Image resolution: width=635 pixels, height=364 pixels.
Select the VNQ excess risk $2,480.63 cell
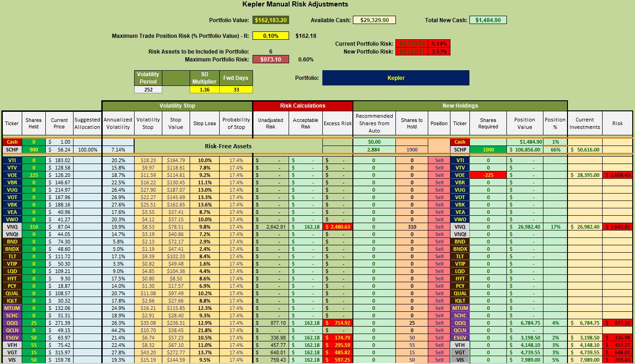tap(338, 227)
